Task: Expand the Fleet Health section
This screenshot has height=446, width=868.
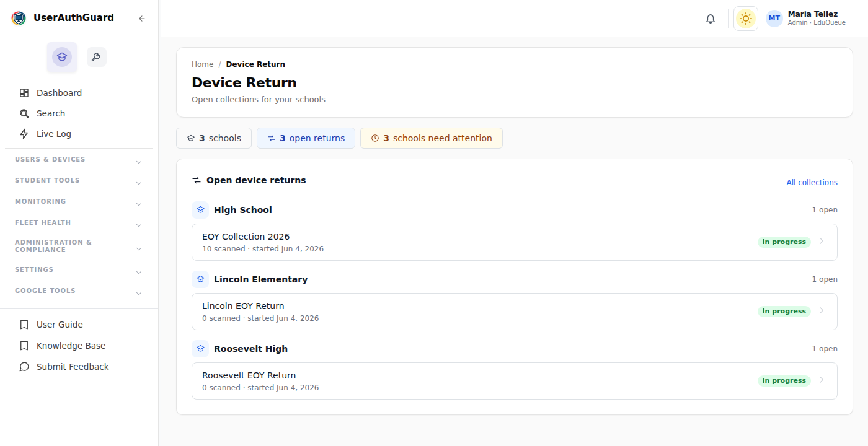Action: pyautogui.click(x=79, y=223)
